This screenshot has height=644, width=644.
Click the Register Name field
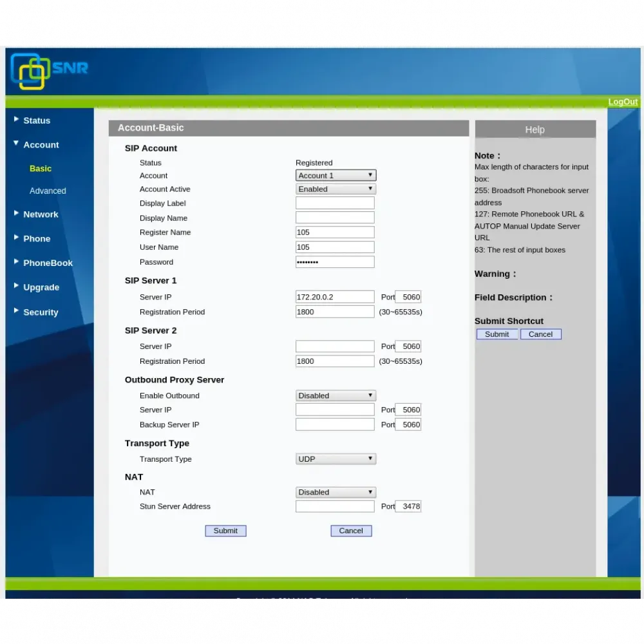(x=335, y=232)
